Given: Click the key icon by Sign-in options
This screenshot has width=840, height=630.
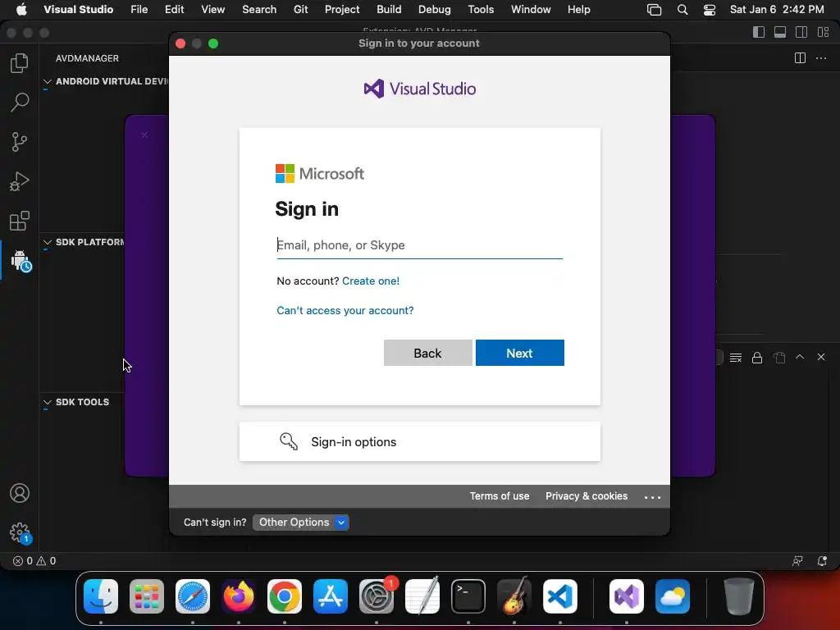Looking at the screenshot, I should [289, 441].
